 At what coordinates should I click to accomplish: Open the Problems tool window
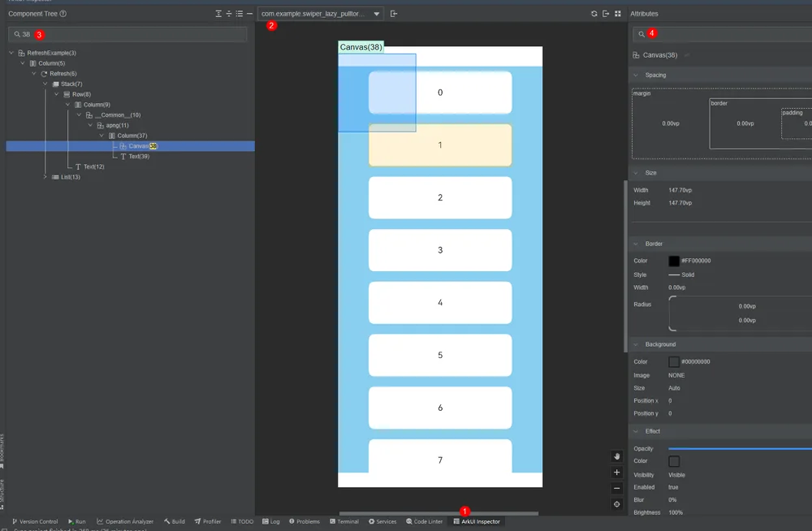(304, 522)
